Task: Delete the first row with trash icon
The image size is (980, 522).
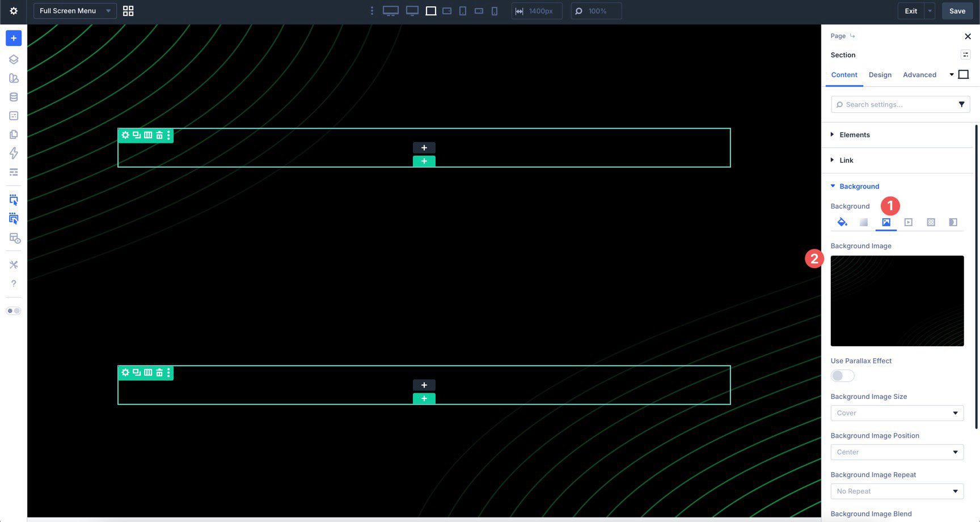Action: [x=159, y=135]
